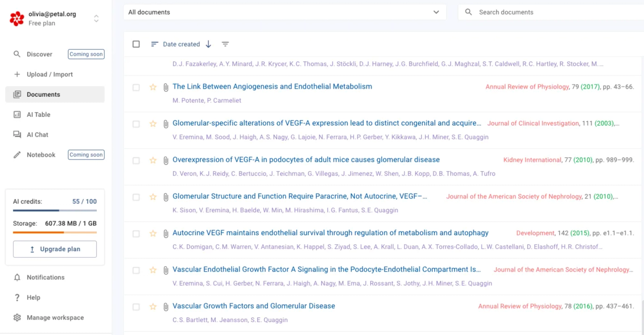Click the Upgrade plan button
The width and height of the screenshot is (644, 335).
point(55,249)
